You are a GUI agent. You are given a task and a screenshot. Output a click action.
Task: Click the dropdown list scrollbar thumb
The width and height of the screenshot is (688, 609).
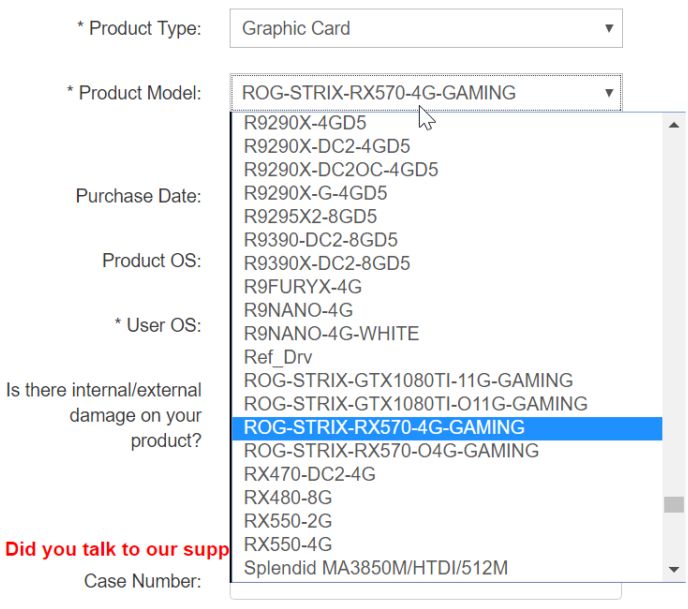pyautogui.click(x=675, y=504)
